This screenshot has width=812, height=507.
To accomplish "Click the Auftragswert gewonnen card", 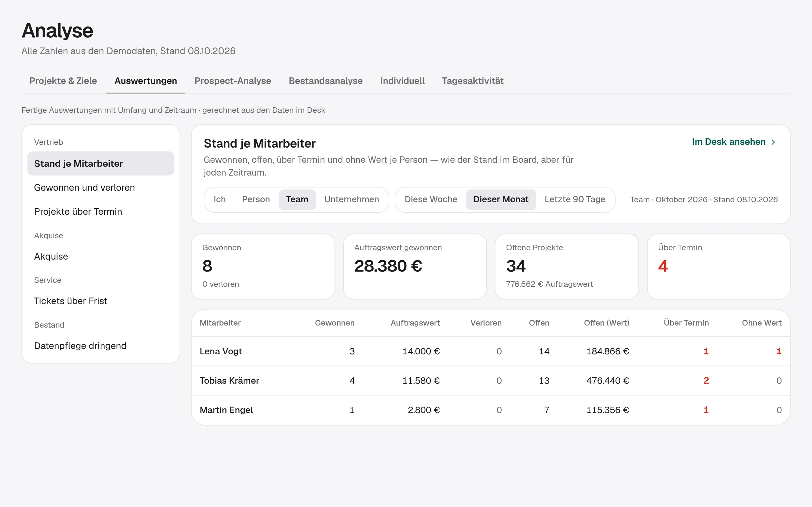I will 415,266.
